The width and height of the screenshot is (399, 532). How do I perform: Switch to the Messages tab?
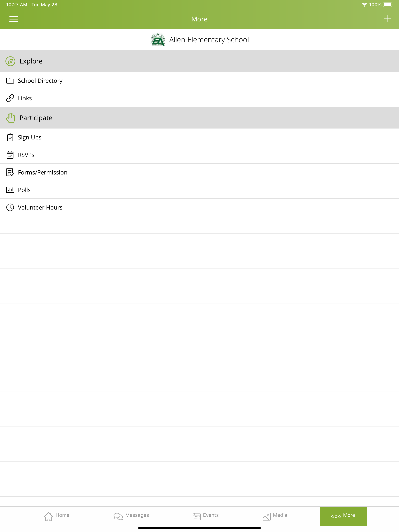(x=131, y=516)
